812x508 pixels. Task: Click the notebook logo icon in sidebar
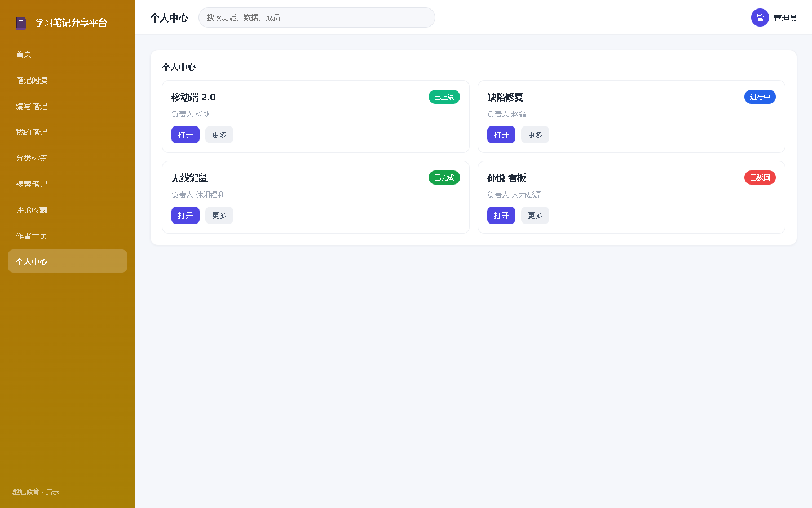(21, 23)
